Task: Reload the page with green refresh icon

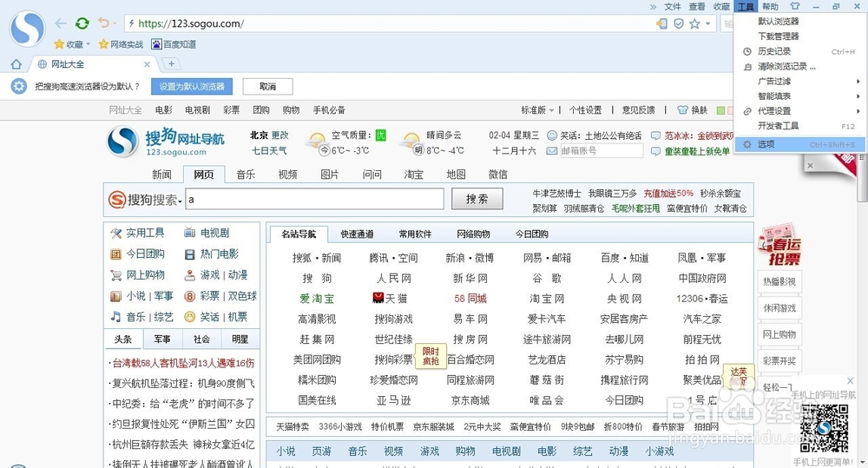Action: [82, 23]
